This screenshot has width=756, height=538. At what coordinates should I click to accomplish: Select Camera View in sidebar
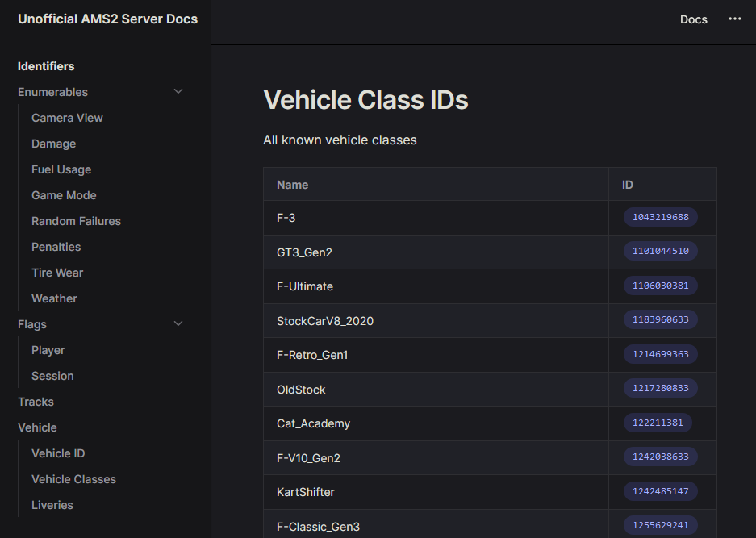[x=67, y=118]
